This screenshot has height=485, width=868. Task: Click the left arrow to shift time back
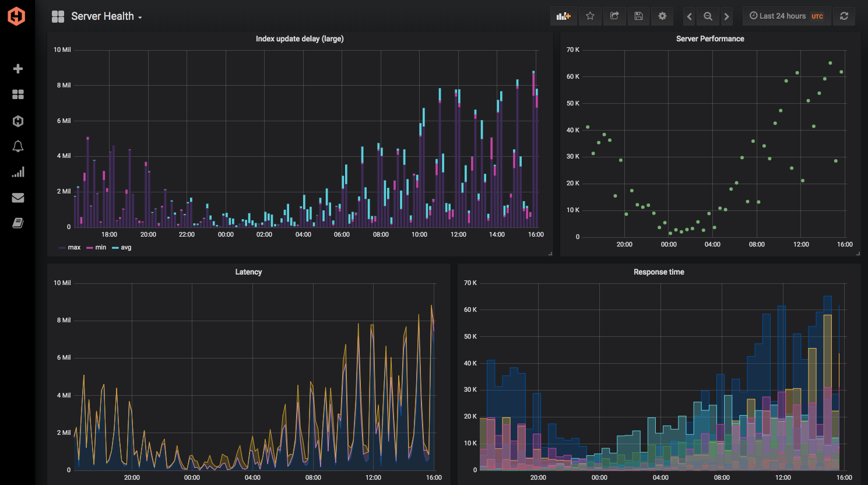point(689,16)
